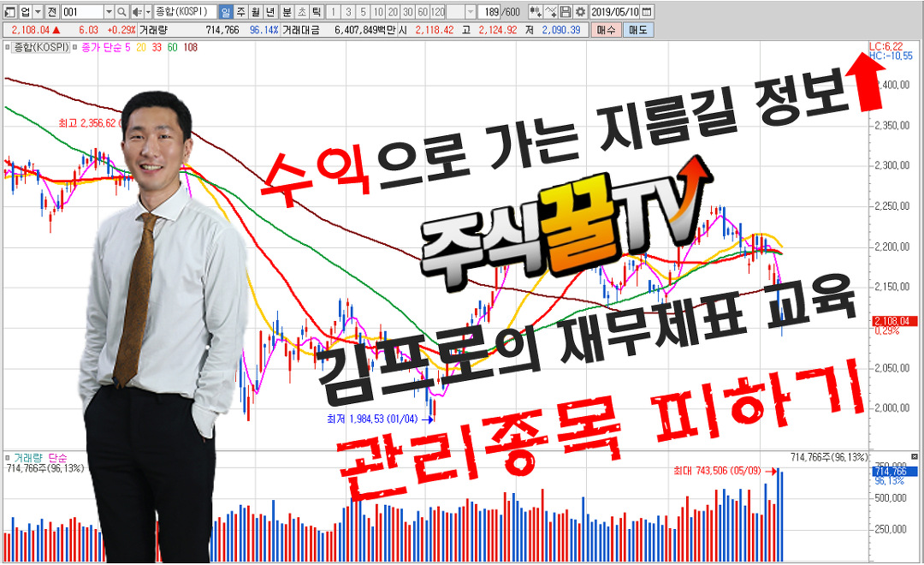Choose the 3 interval button

[348, 12]
